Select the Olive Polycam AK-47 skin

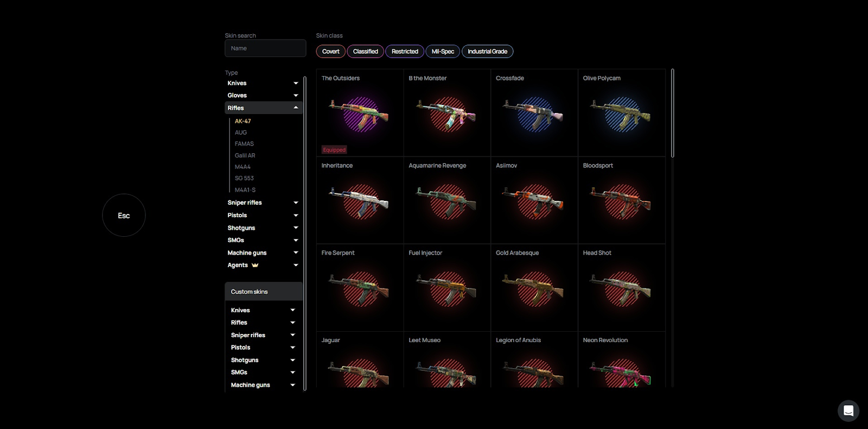pyautogui.click(x=622, y=113)
